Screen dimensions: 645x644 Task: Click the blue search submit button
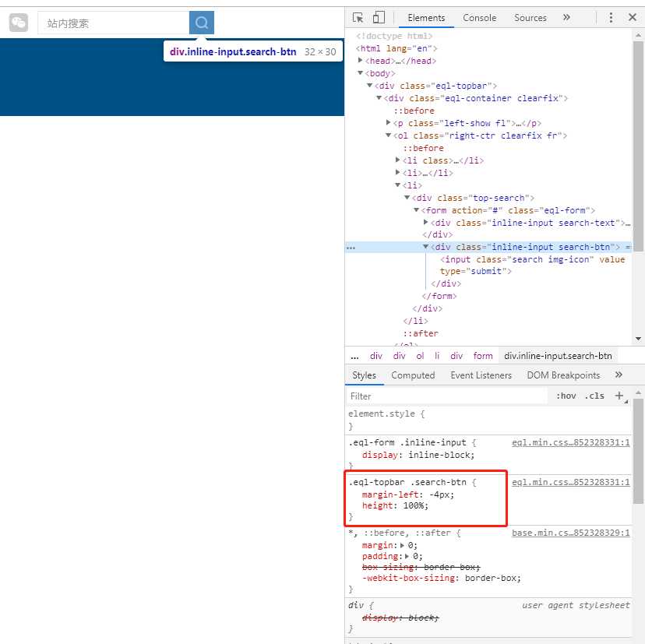(202, 23)
